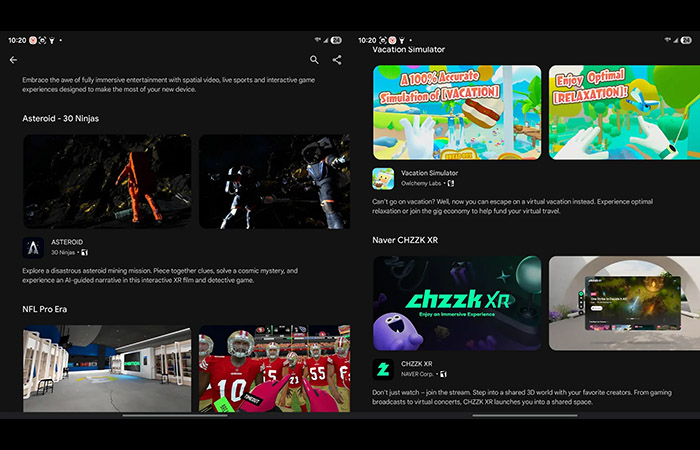
Task: Open search with magnifier icon
Action: coord(315,60)
